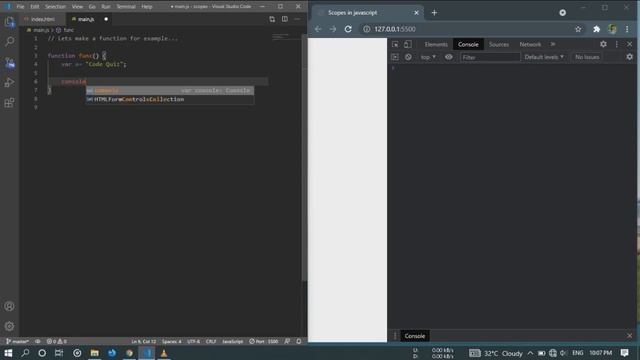This screenshot has height=360, width=640.
Task: Open editor More Actions ellipsis menu
Action: [x=297, y=19]
